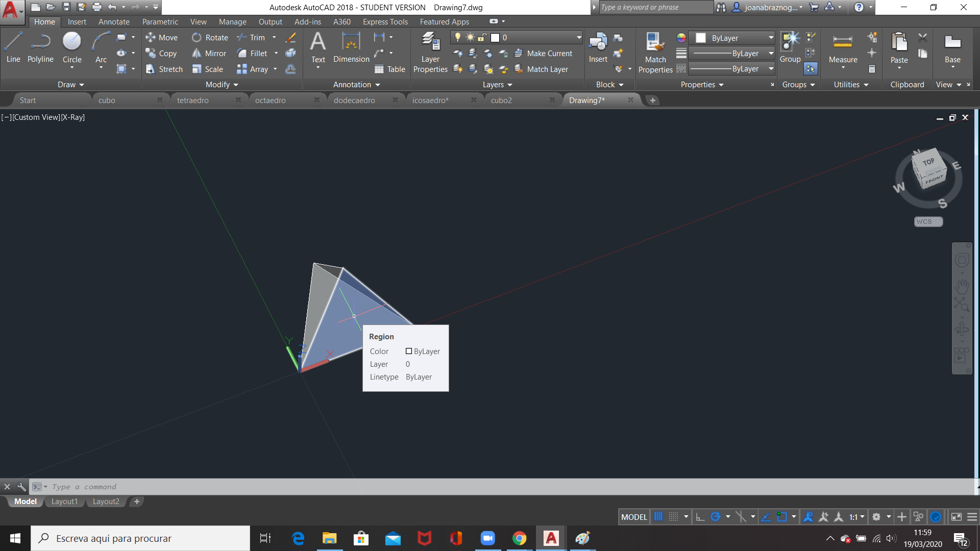Activate the Mirror tool
The image size is (980, 551).
click(209, 53)
